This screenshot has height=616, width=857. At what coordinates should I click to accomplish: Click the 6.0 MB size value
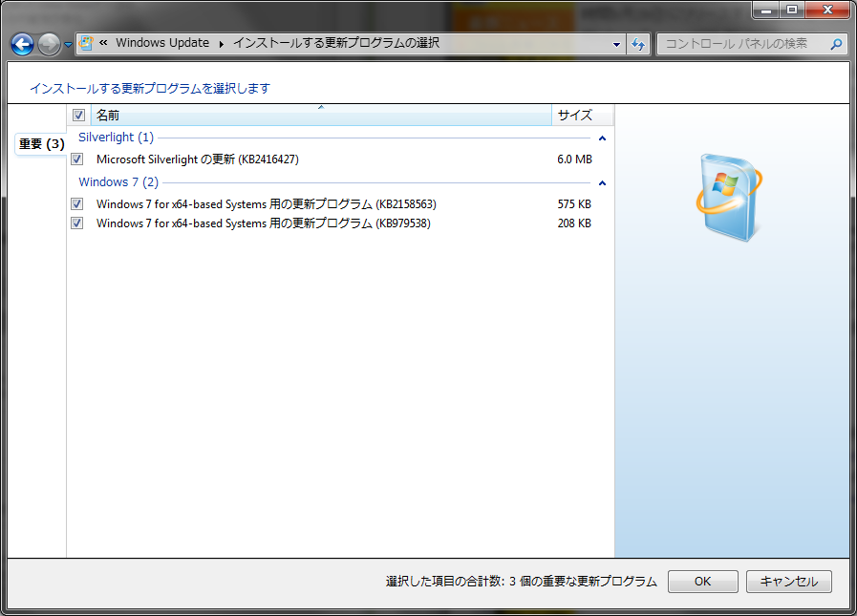tap(574, 159)
